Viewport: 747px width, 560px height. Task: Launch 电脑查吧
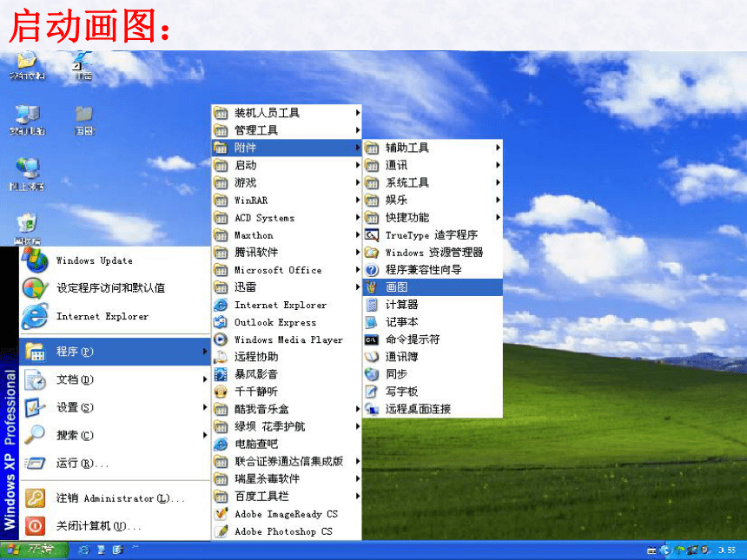pos(287,444)
